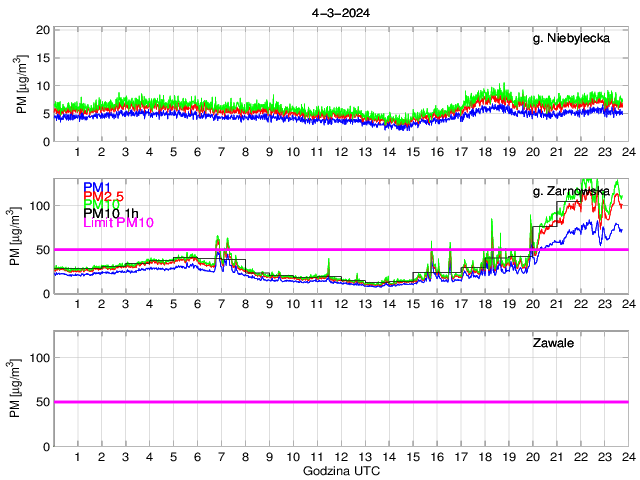640x480 pixels.
Task: Click the middle chart PM y-axis label
Action: pos(15,236)
